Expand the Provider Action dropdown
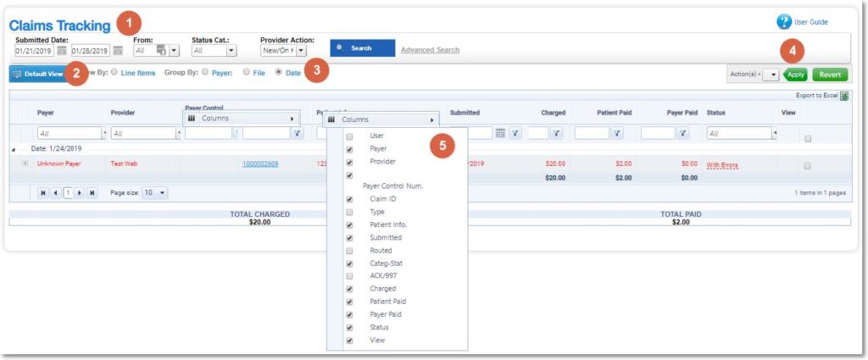 click(x=301, y=51)
